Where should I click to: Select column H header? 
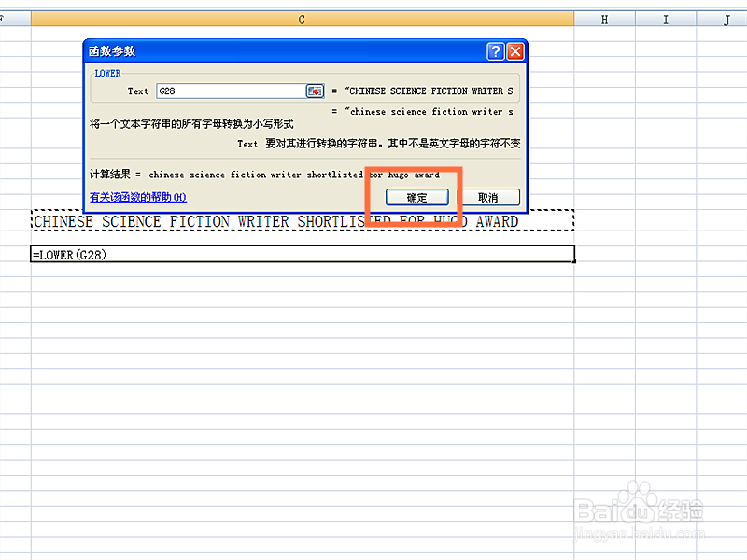click(x=604, y=19)
